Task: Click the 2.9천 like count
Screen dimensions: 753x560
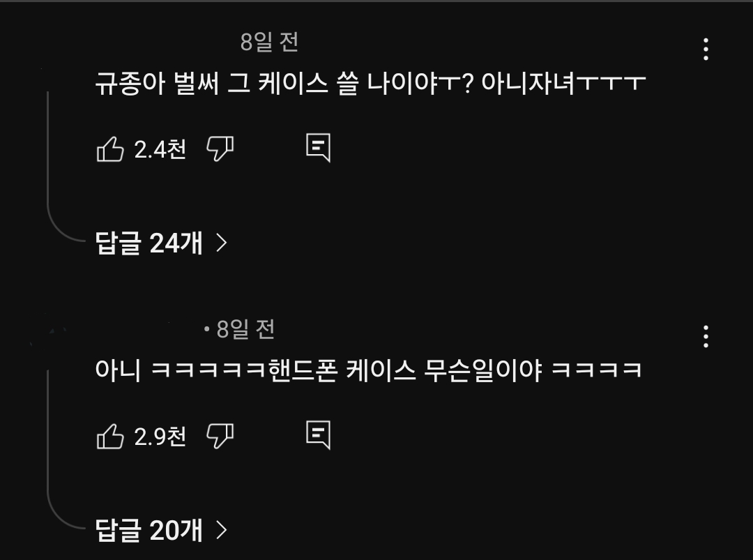Action: tap(160, 437)
